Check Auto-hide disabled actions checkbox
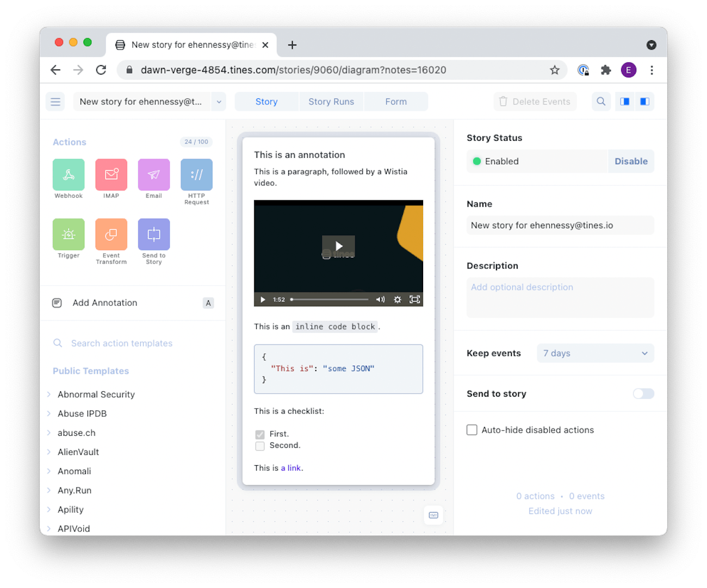 [x=472, y=430]
